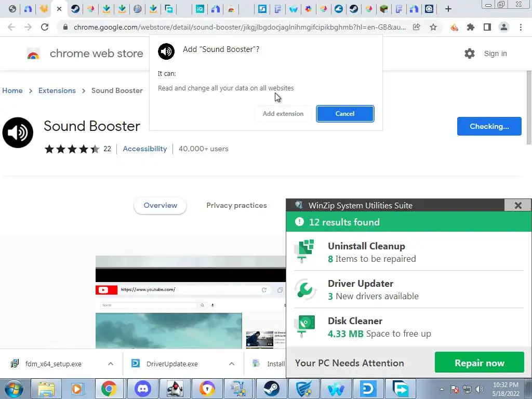Select Driver Updater result in WinZip
Viewport: 532px width, 399px height.
(x=409, y=289)
